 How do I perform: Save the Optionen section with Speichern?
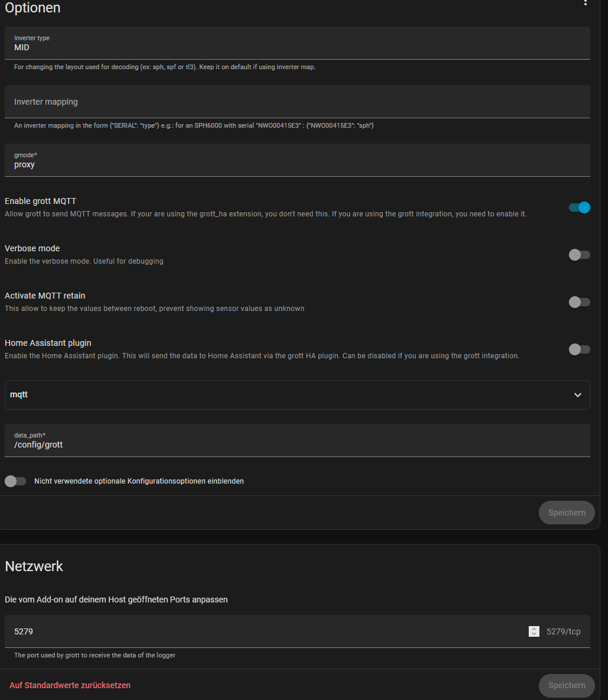(567, 513)
